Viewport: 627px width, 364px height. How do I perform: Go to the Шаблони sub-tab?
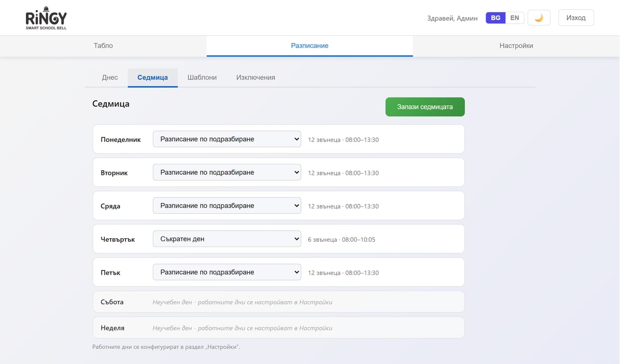point(202,77)
